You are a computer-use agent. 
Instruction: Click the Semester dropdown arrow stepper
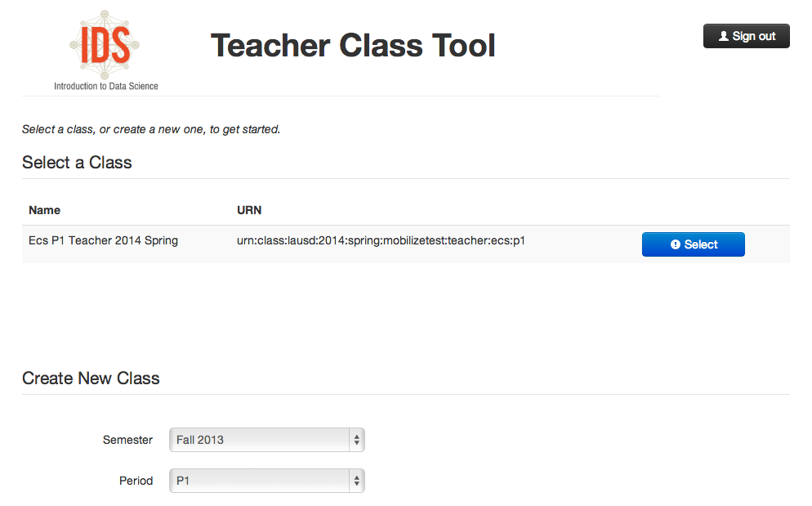pos(356,440)
